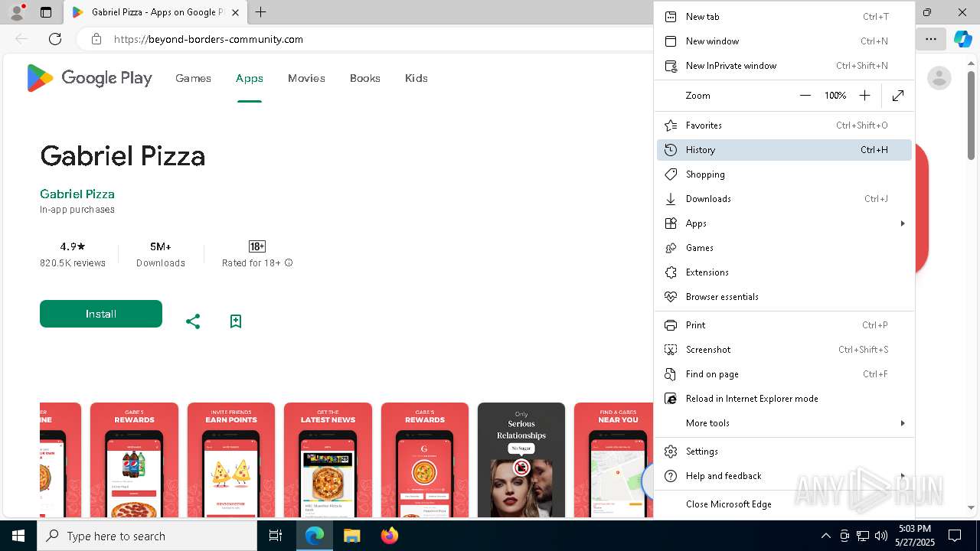Select Print from the menu
This screenshot has height=551, width=980.
tap(784, 325)
